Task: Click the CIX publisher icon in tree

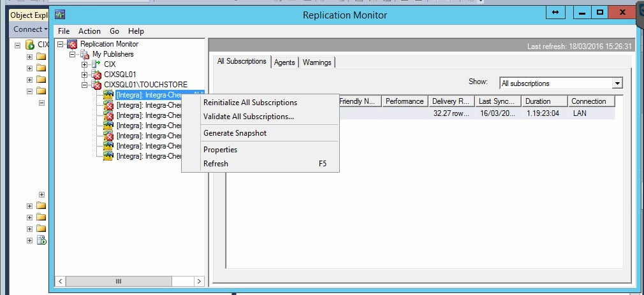Action: point(96,64)
